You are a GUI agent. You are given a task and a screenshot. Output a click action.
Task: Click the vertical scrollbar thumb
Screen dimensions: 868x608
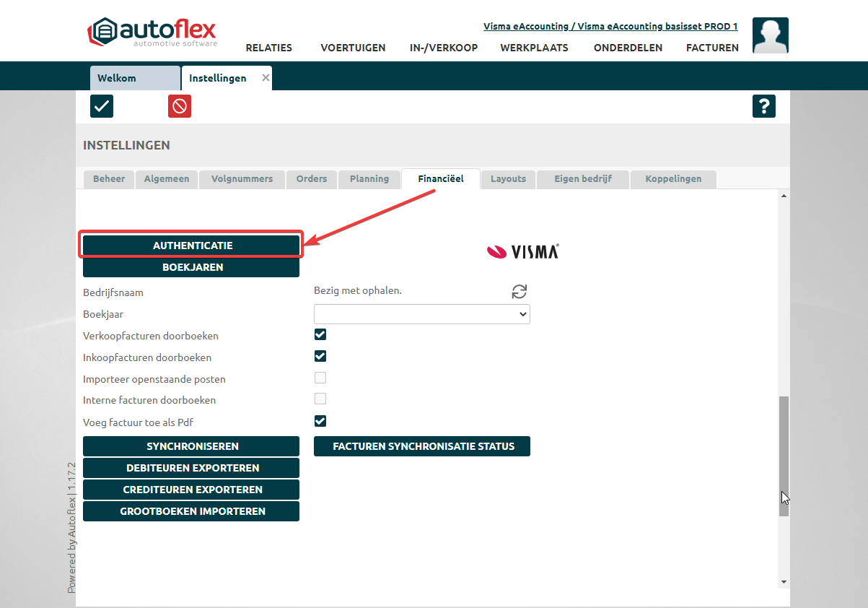click(784, 455)
